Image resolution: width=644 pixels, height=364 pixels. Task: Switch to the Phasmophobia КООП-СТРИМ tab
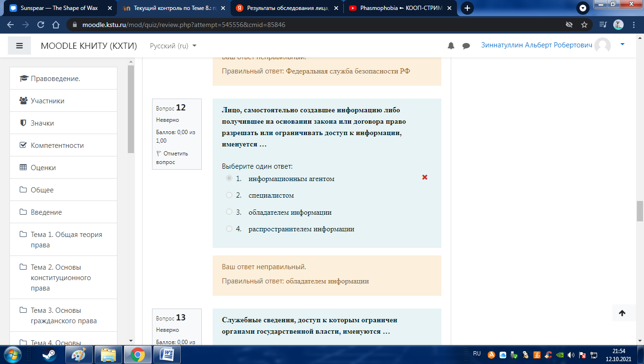click(x=400, y=8)
